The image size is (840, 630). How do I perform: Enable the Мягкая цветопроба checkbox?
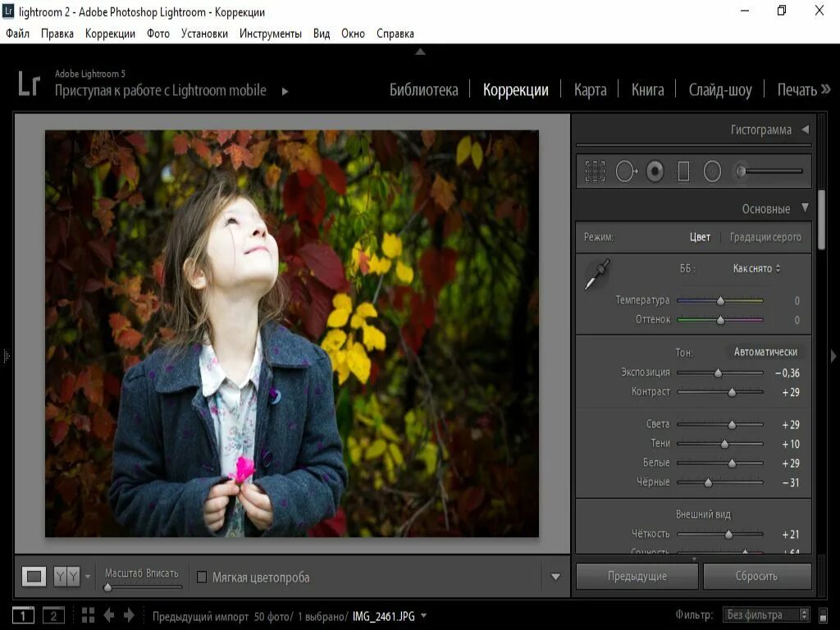(x=202, y=577)
